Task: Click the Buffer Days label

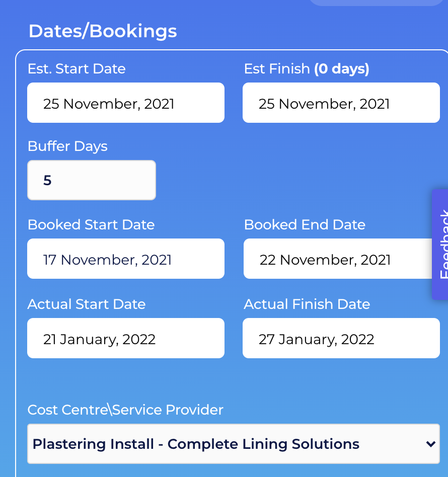Action: [67, 146]
